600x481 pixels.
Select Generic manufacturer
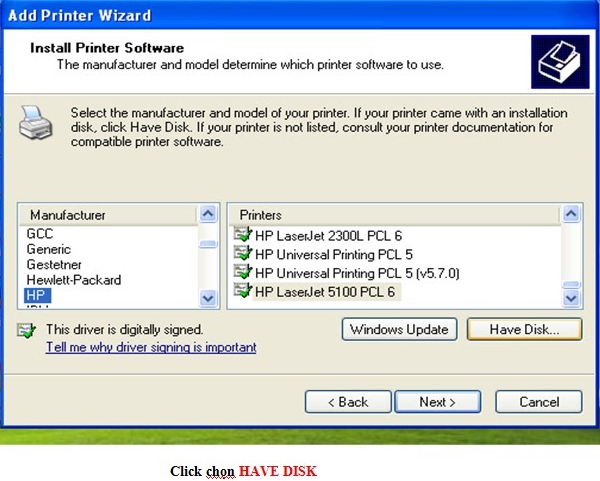[x=49, y=249]
